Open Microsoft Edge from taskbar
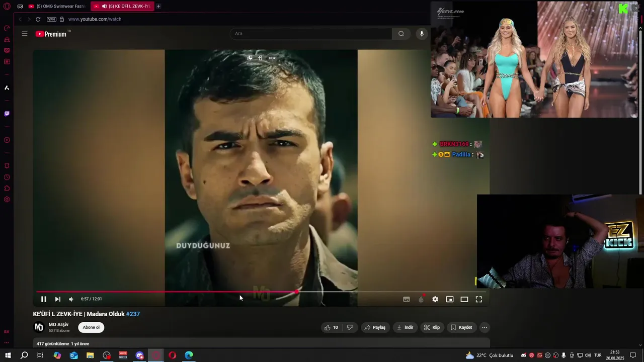This screenshot has width=644, height=362. pyautogui.click(x=189, y=355)
